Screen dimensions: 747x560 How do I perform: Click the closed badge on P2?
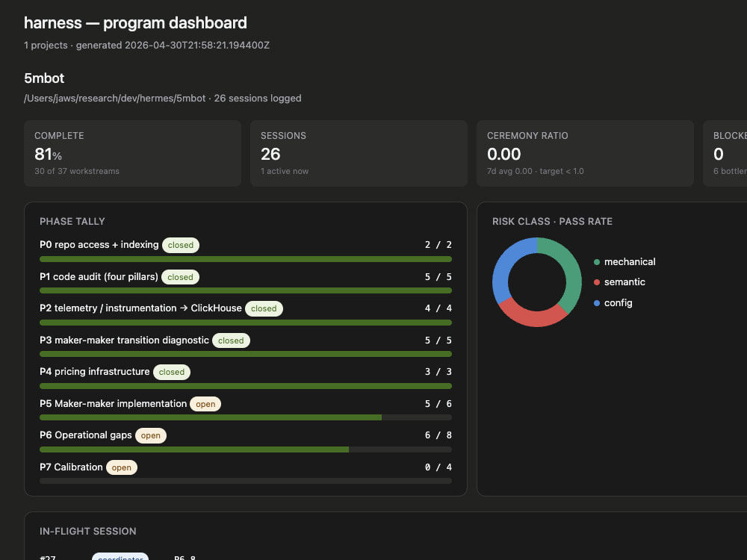pos(264,308)
